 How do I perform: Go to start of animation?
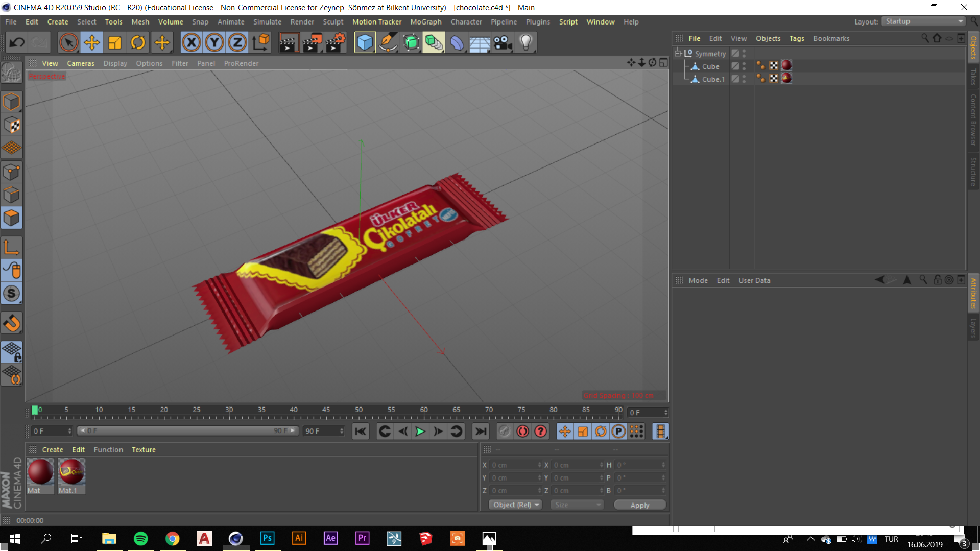(x=361, y=432)
